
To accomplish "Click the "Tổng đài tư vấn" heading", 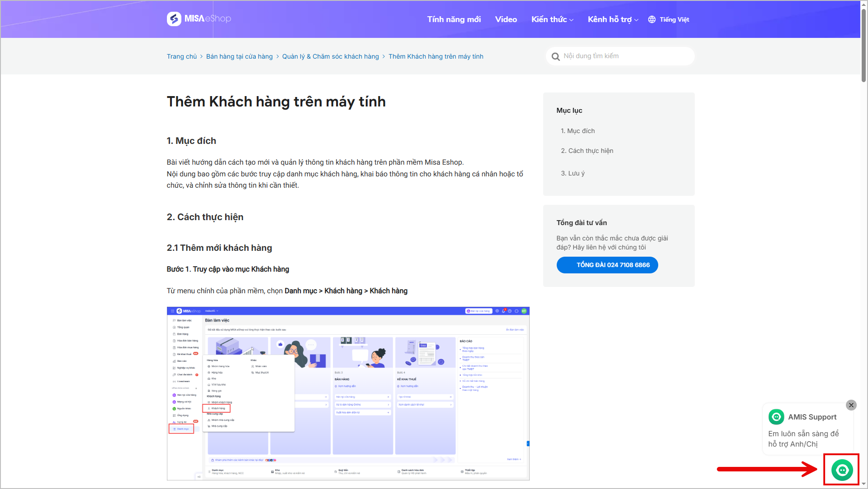I will [582, 223].
